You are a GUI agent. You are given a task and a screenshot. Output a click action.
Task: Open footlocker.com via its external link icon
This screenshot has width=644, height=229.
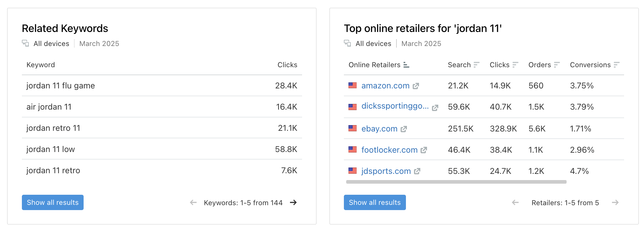424,150
